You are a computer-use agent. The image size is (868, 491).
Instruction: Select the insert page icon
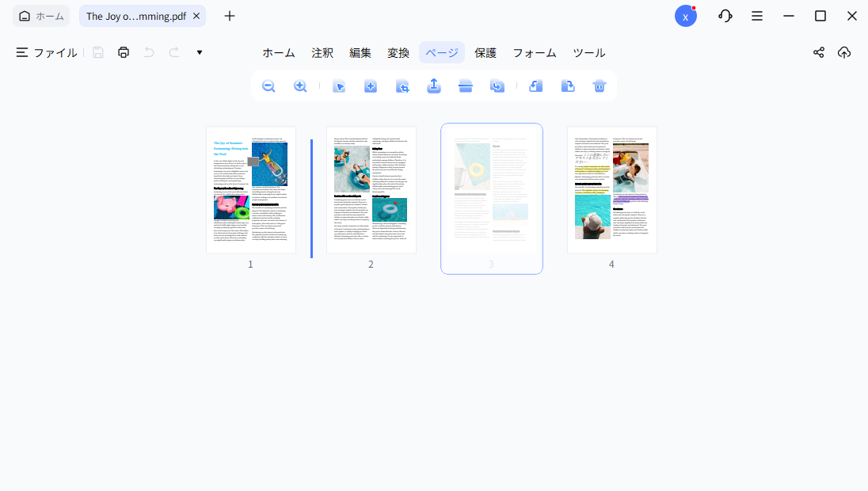click(371, 86)
